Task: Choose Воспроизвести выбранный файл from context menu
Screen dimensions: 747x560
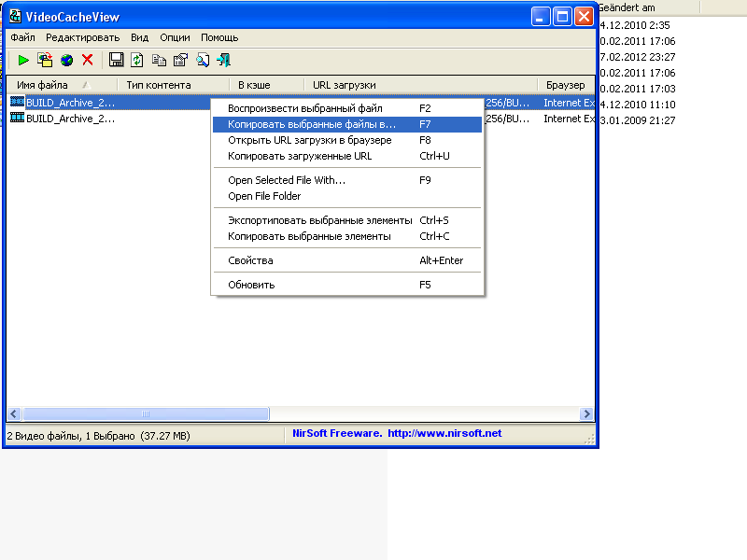Action: [347, 108]
